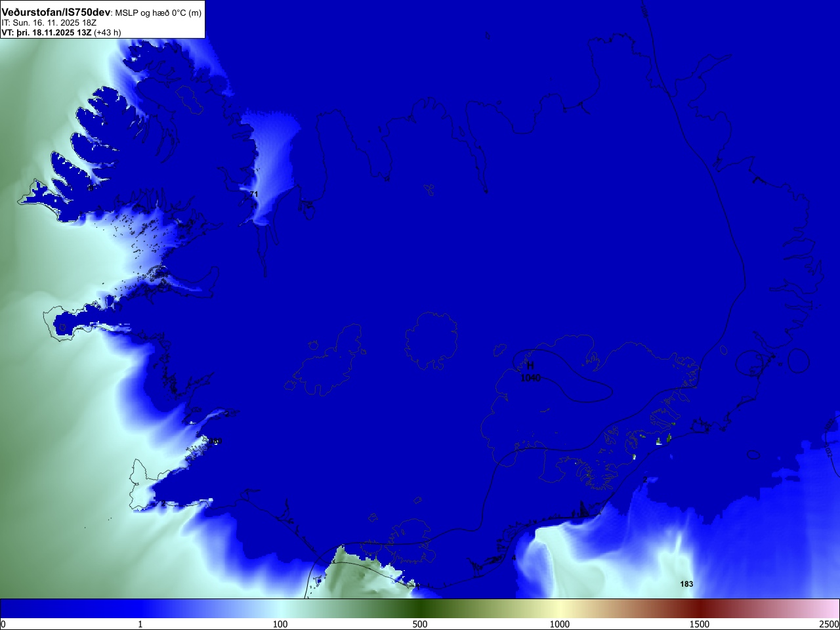840x630 pixels.
Task: Click the dark red colorbar segment above 1500
Action: pos(700,608)
